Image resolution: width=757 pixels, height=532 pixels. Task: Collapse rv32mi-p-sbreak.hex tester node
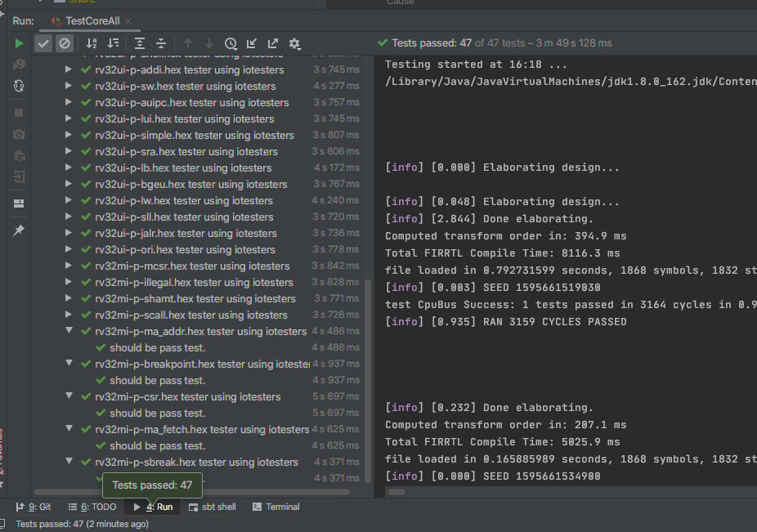(69, 461)
